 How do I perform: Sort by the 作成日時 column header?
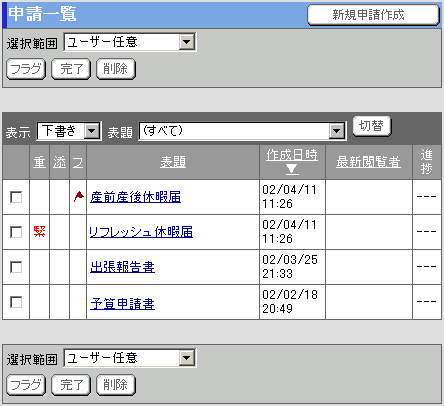(292, 155)
